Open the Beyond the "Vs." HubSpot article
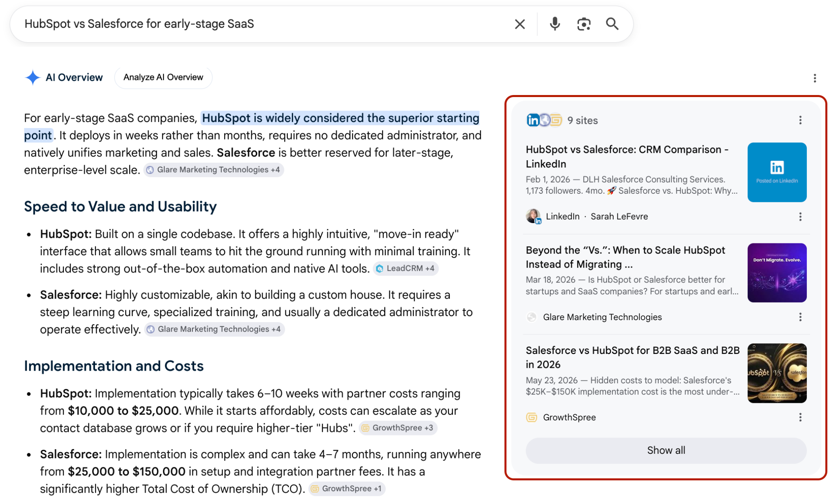 (625, 257)
